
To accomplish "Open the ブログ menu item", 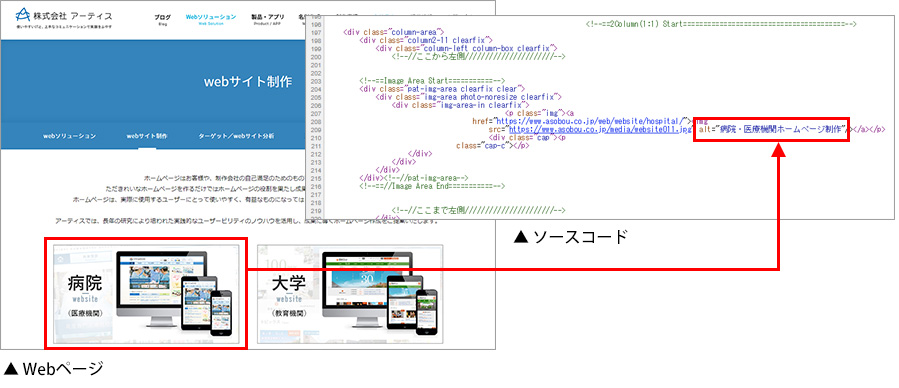I will click(162, 19).
